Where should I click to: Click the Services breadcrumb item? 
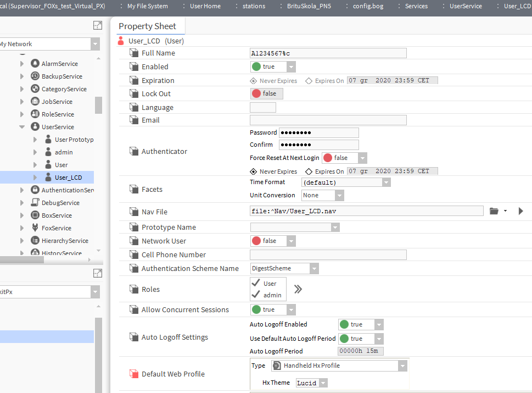point(416,6)
